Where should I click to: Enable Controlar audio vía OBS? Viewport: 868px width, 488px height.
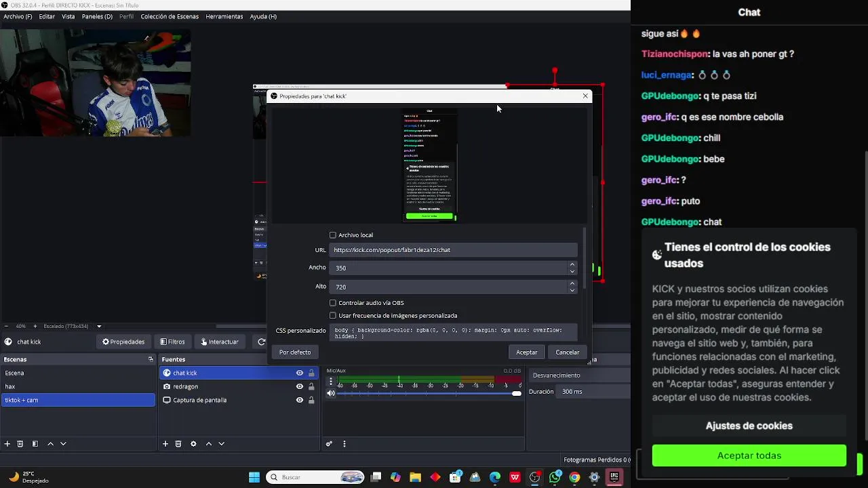click(333, 303)
